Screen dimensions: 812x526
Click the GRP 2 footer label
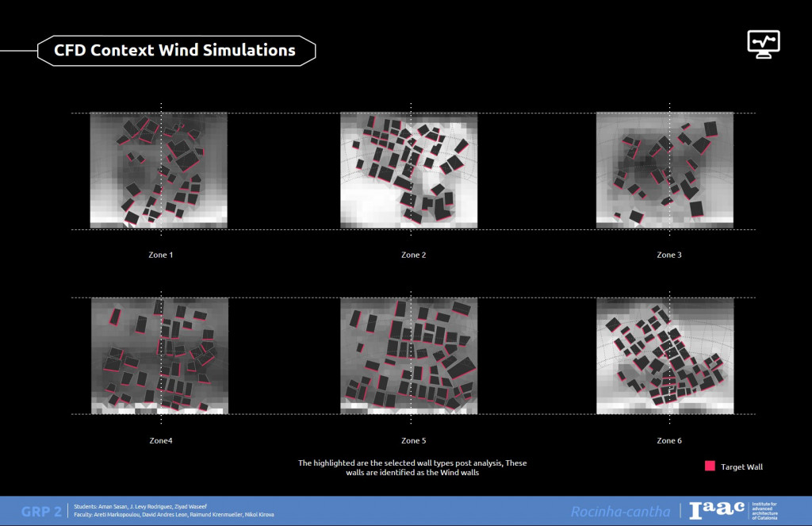pyautogui.click(x=41, y=512)
